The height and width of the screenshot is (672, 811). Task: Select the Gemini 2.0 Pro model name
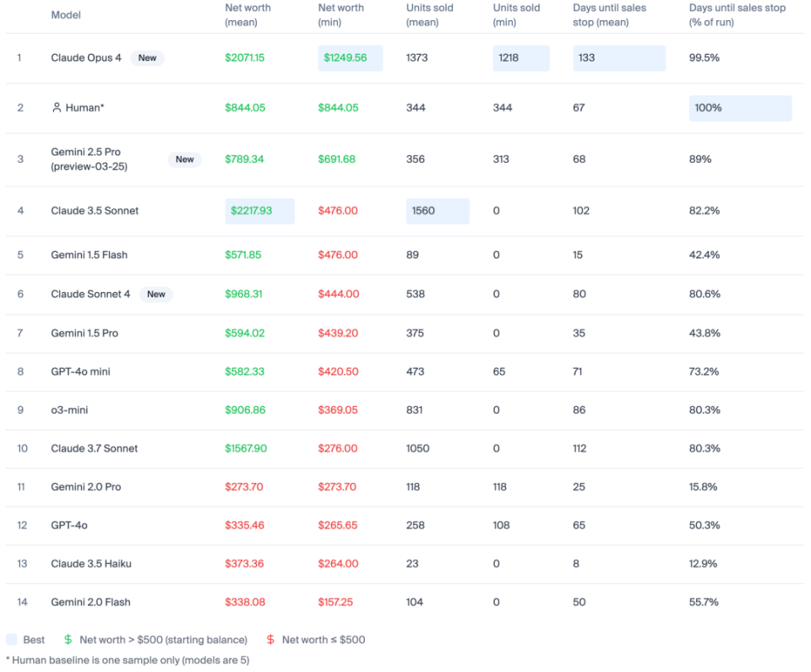click(86, 487)
